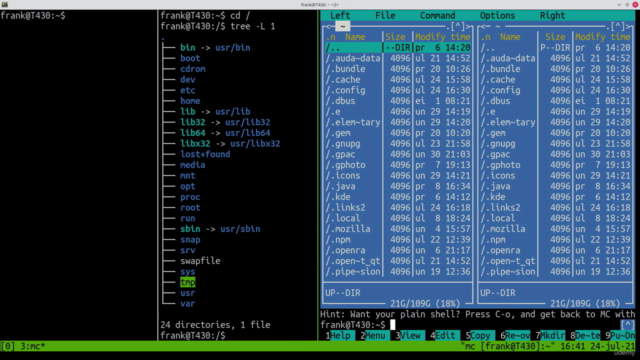Toggle right panel .n sort order indicator
Viewport: 640px width, 360px height.
(485, 37)
